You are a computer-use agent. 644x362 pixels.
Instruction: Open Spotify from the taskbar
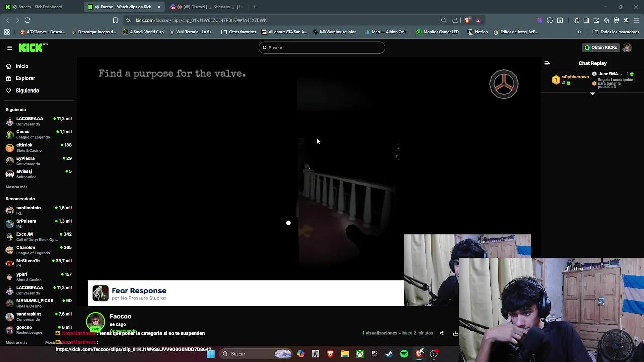(x=404, y=354)
